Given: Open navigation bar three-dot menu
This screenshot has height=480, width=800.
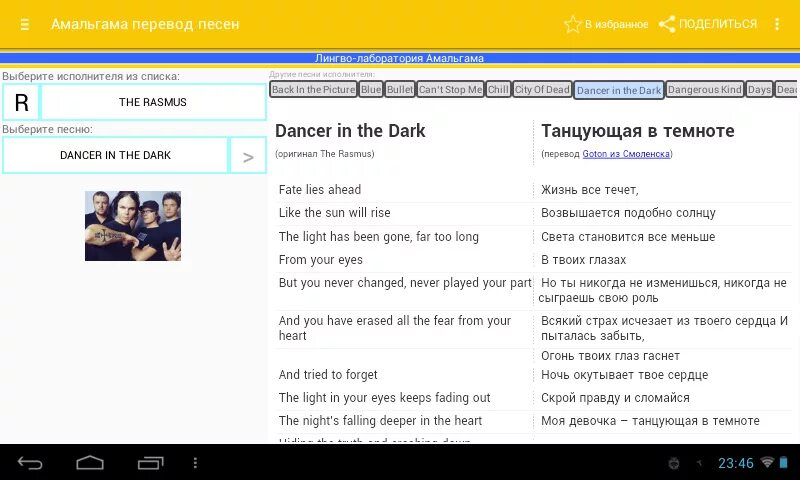Looking at the screenshot, I should pyautogui.click(x=195, y=463).
